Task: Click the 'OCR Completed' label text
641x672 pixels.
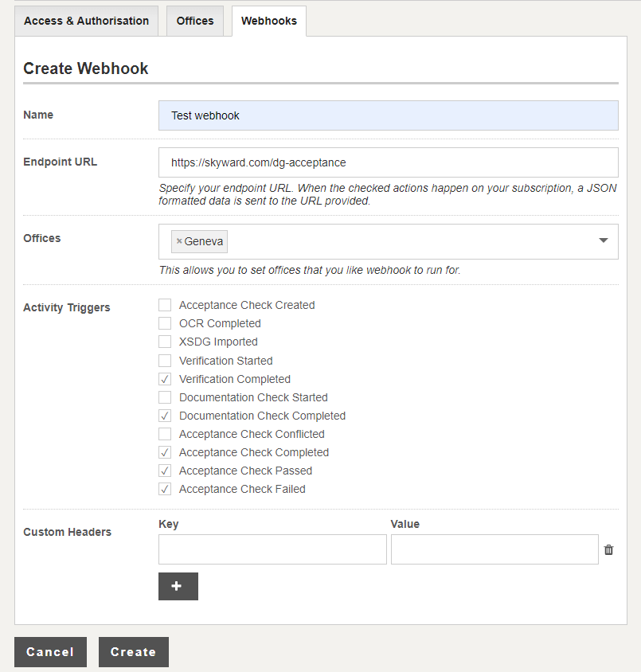Action: coord(220,323)
